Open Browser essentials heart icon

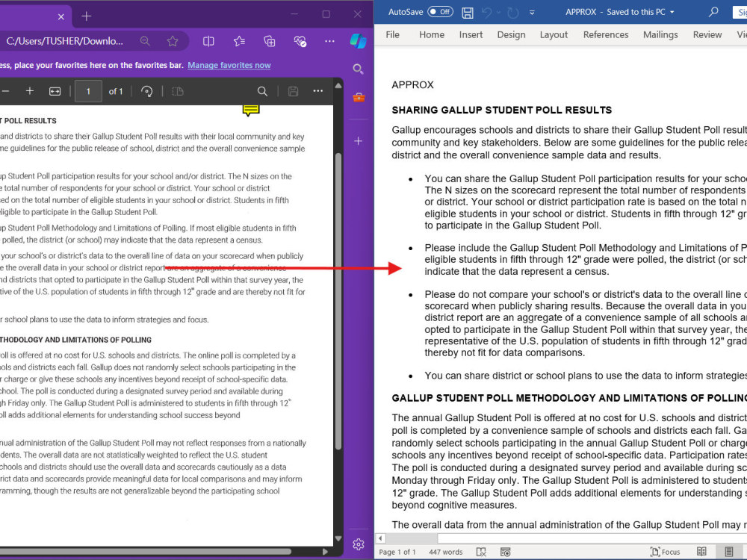[300, 41]
